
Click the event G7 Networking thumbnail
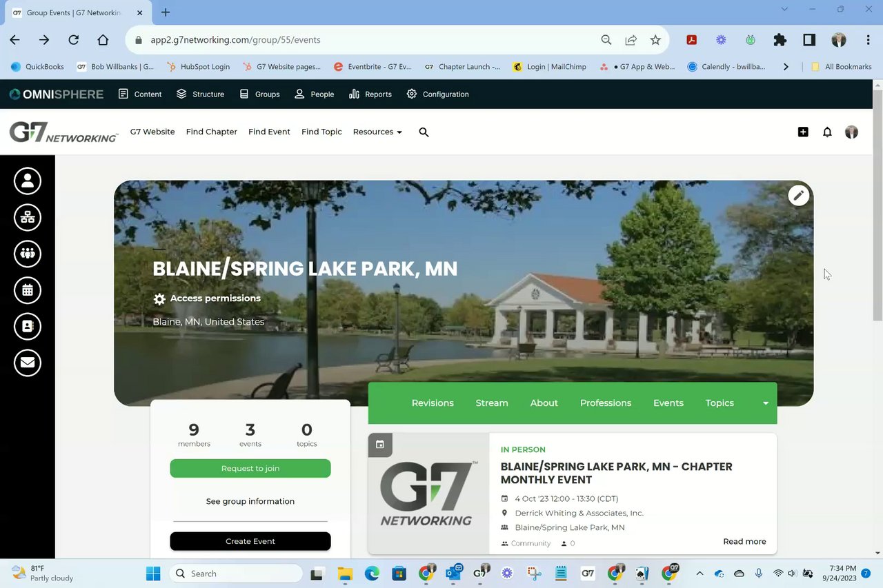coord(428,493)
